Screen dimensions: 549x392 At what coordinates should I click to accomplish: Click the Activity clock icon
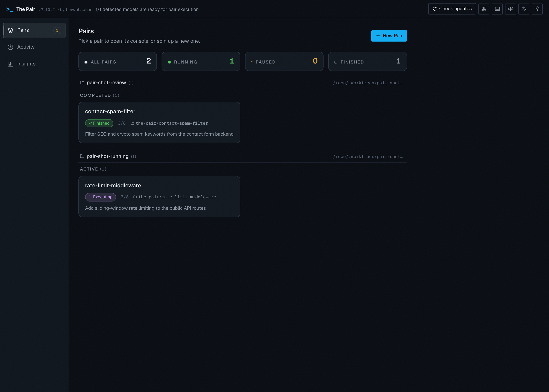point(10,47)
